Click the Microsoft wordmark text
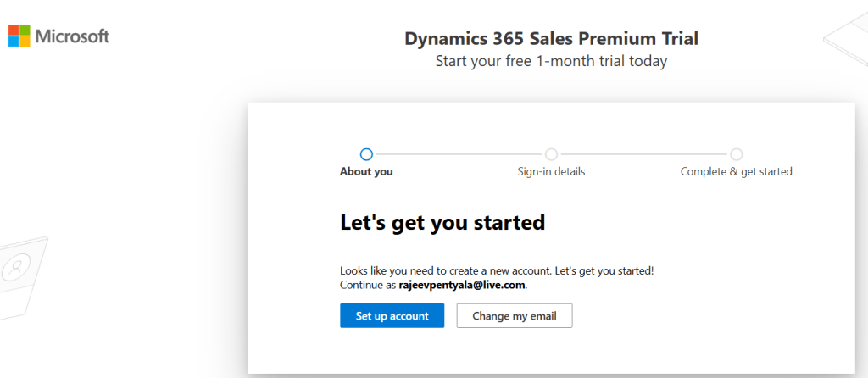Screen dimensions: 868x378 tap(72, 36)
